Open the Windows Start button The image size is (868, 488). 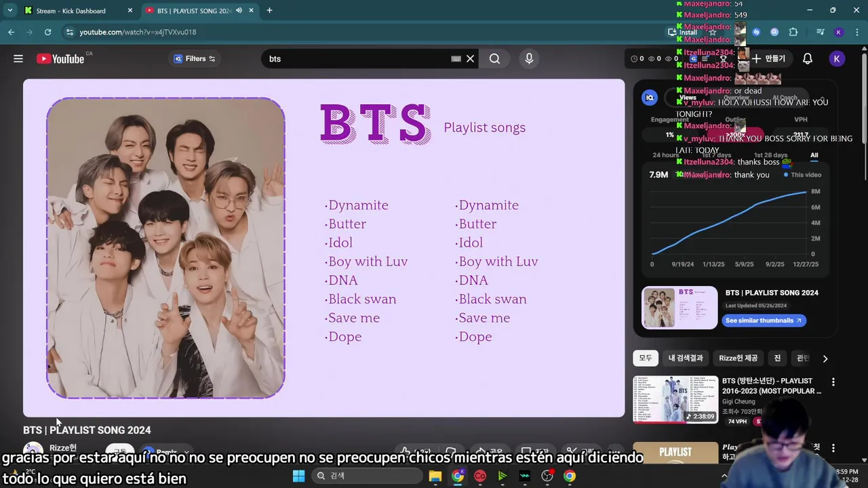(298, 476)
